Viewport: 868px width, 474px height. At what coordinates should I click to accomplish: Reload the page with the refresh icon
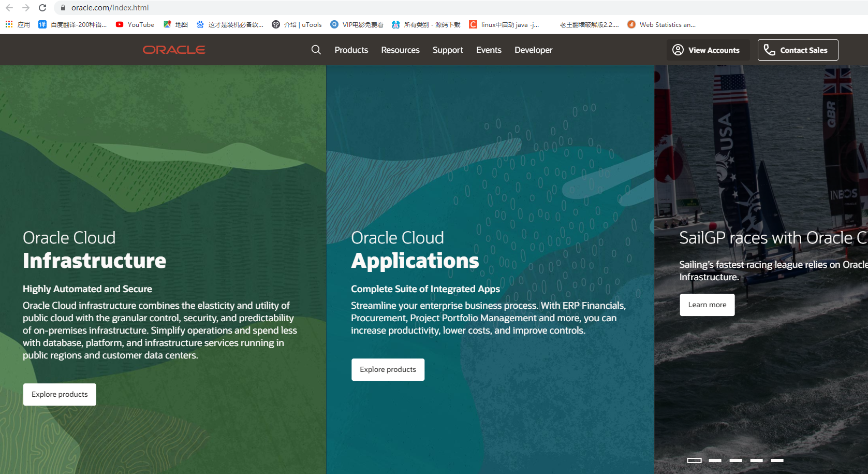click(x=42, y=8)
